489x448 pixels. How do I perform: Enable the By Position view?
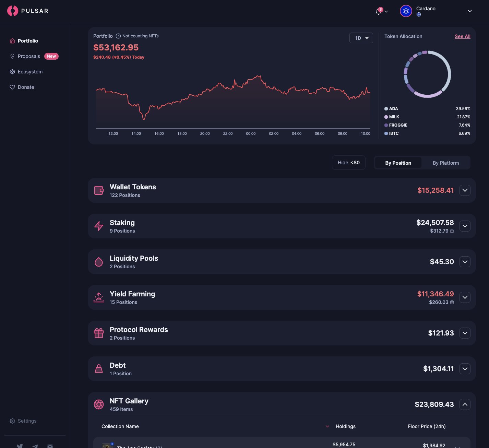pyautogui.click(x=398, y=163)
